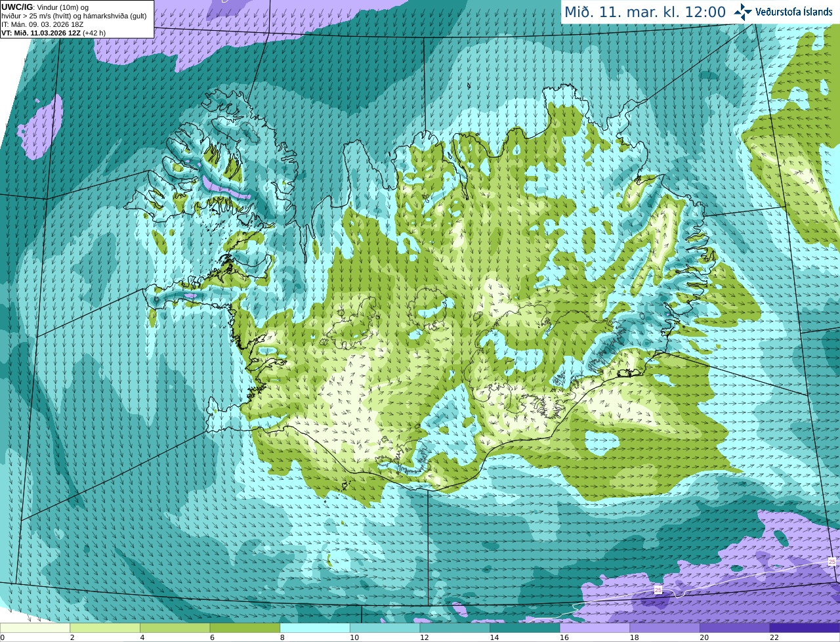Click the legend label '16'

[564, 637]
